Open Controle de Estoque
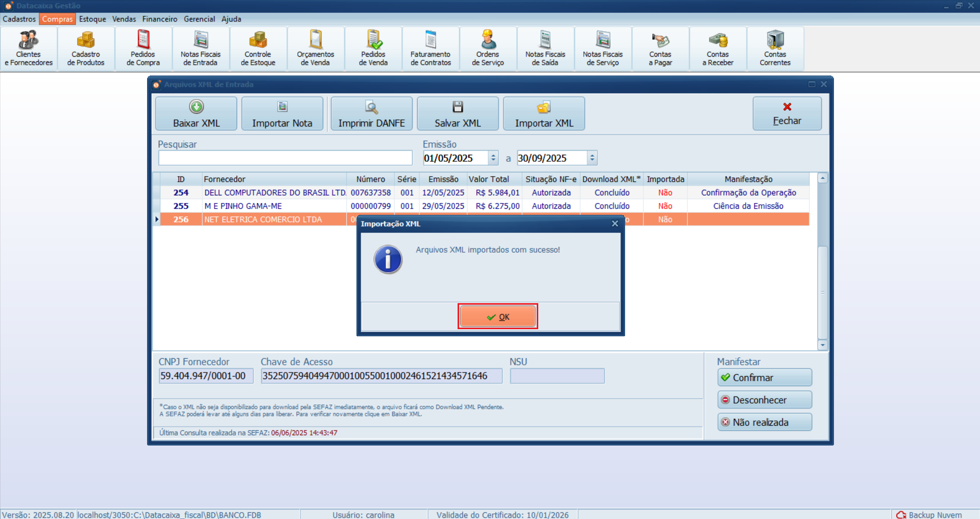This screenshot has width=980, height=519. [258, 49]
